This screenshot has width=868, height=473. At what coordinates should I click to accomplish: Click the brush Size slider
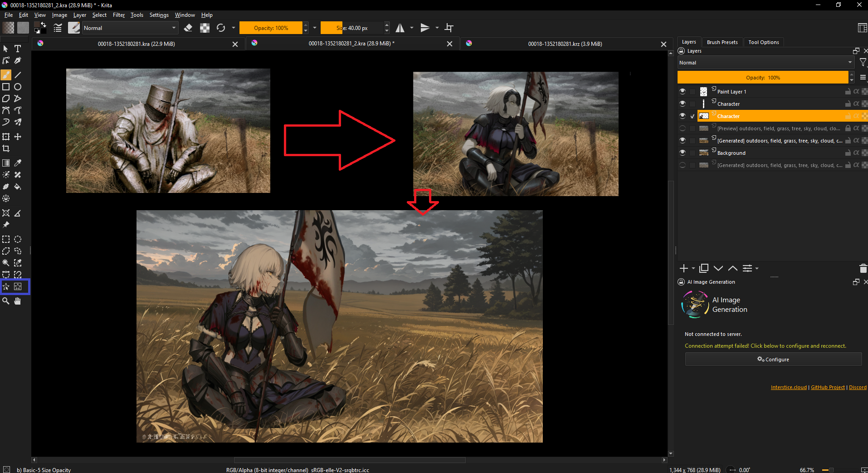point(352,28)
